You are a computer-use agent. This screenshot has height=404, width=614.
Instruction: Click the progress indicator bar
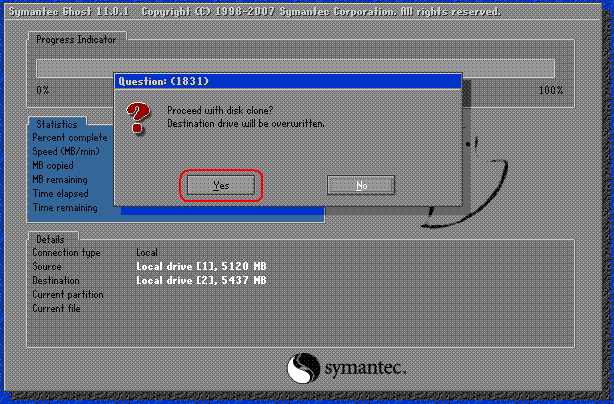coord(295,69)
